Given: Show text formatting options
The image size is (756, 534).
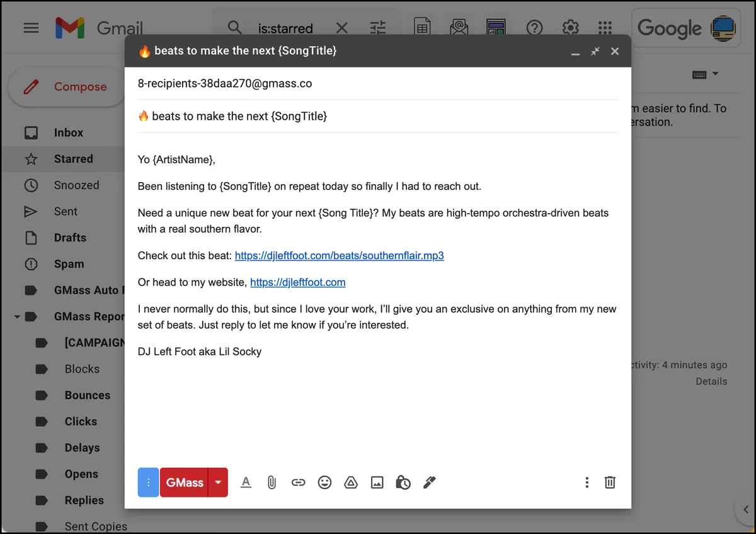Looking at the screenshot, I should [x=246, y=482].
